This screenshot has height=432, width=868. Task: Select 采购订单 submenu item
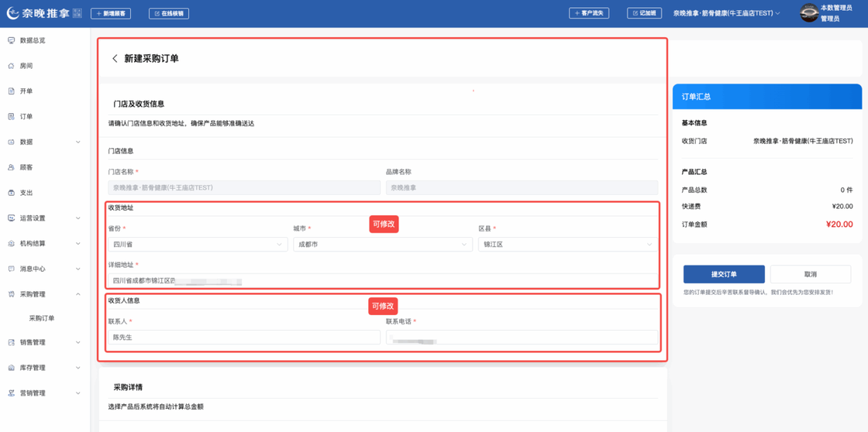42,318
